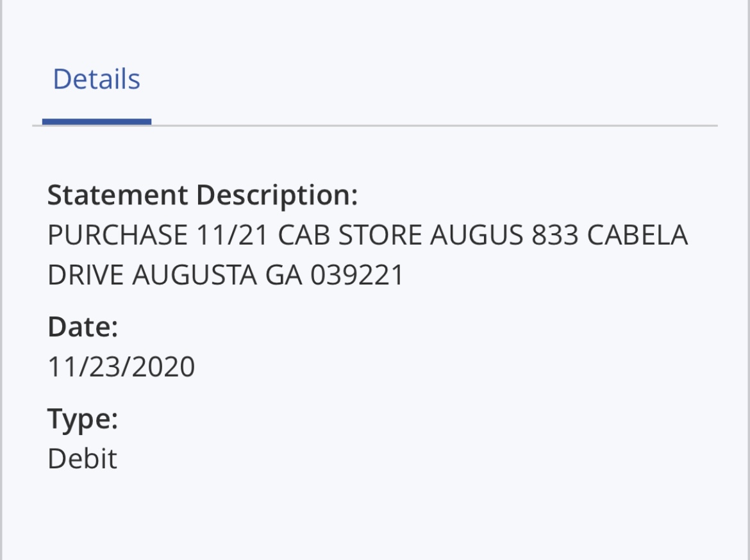The image size is (750, 560).
Task: Click the AUGUS text on first line
Action: [x=476, y=235]
